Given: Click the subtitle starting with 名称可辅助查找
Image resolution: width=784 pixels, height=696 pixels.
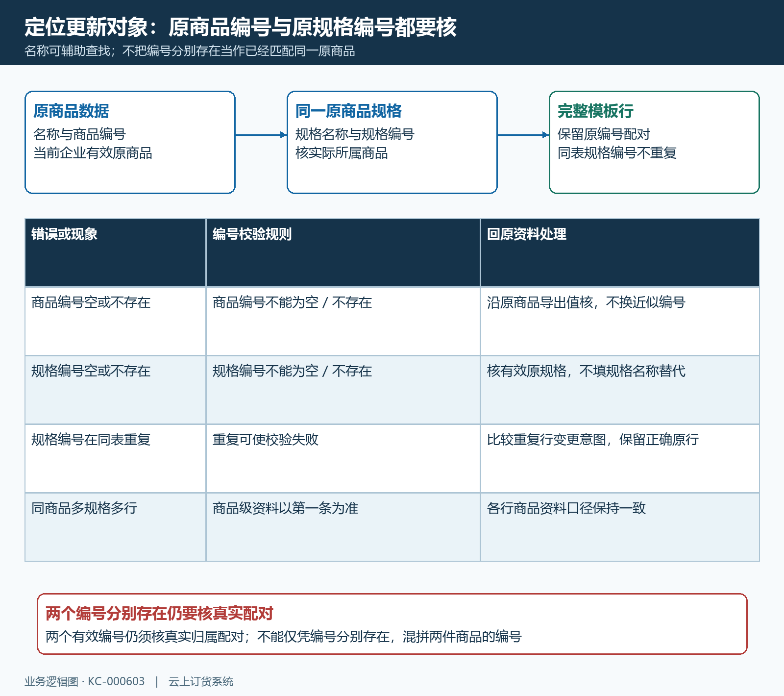Looking at the screenshot, I should click(x=190, y=51).
